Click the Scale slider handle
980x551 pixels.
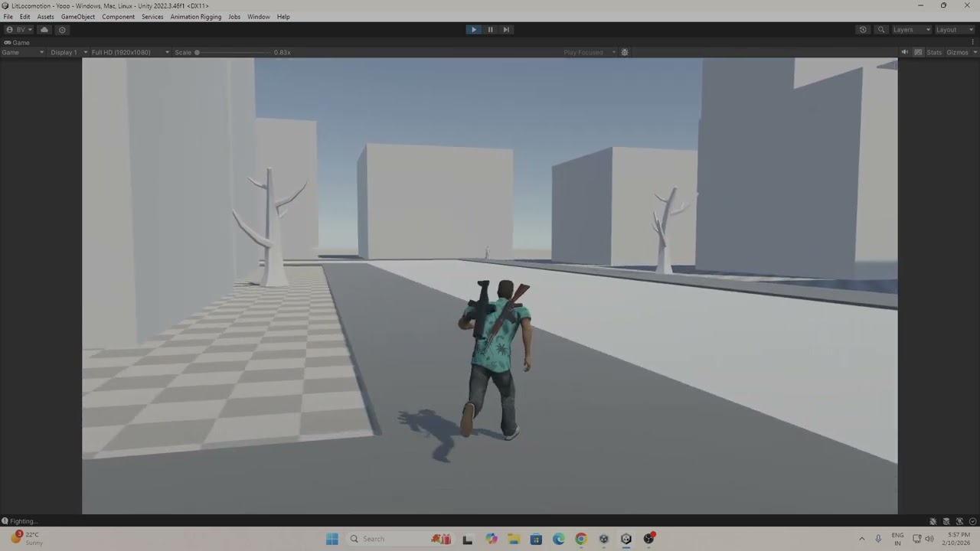197,53
